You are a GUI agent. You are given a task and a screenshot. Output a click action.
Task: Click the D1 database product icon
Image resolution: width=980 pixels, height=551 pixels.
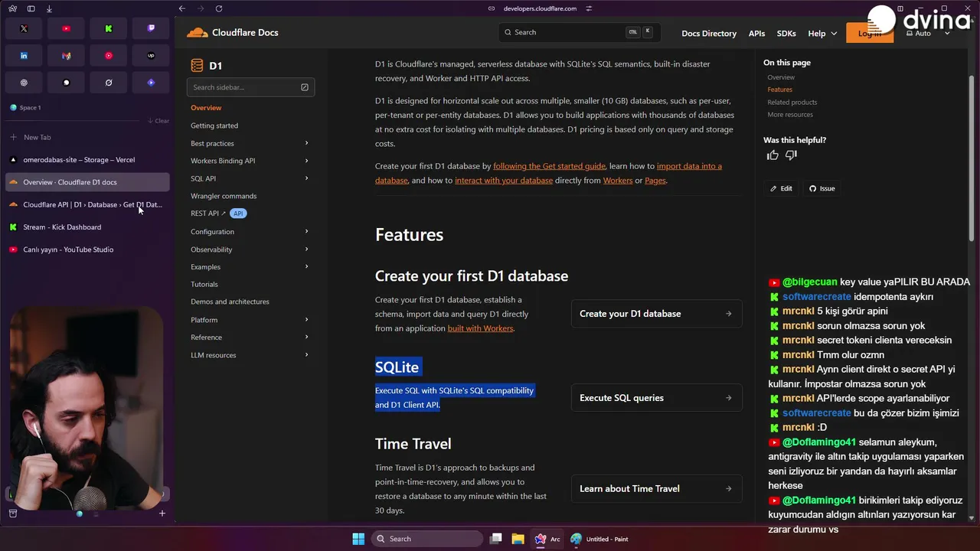[197, 66]
